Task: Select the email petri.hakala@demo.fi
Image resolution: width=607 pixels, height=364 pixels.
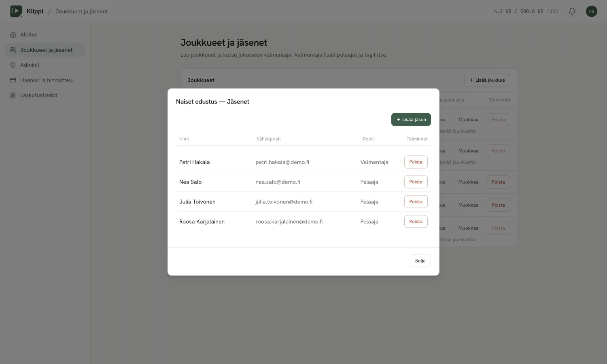Action: pos(282,162)
